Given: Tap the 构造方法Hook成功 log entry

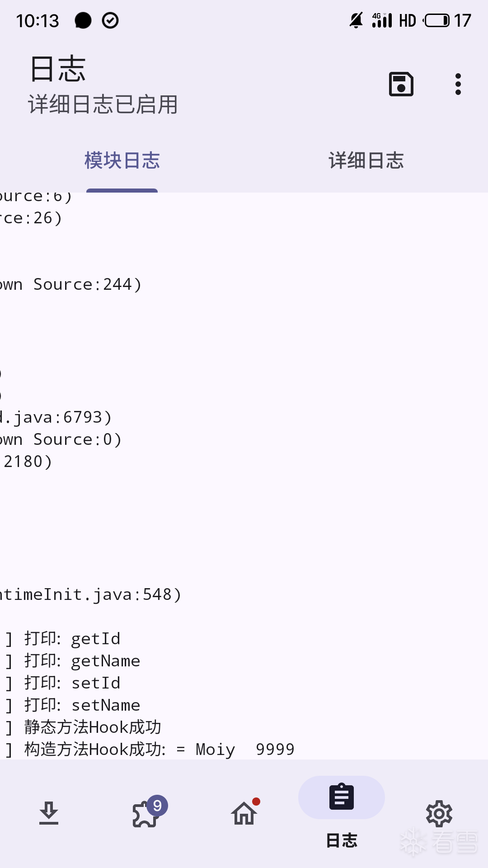Looking at the screenshot, I should (x=149, y=749).
